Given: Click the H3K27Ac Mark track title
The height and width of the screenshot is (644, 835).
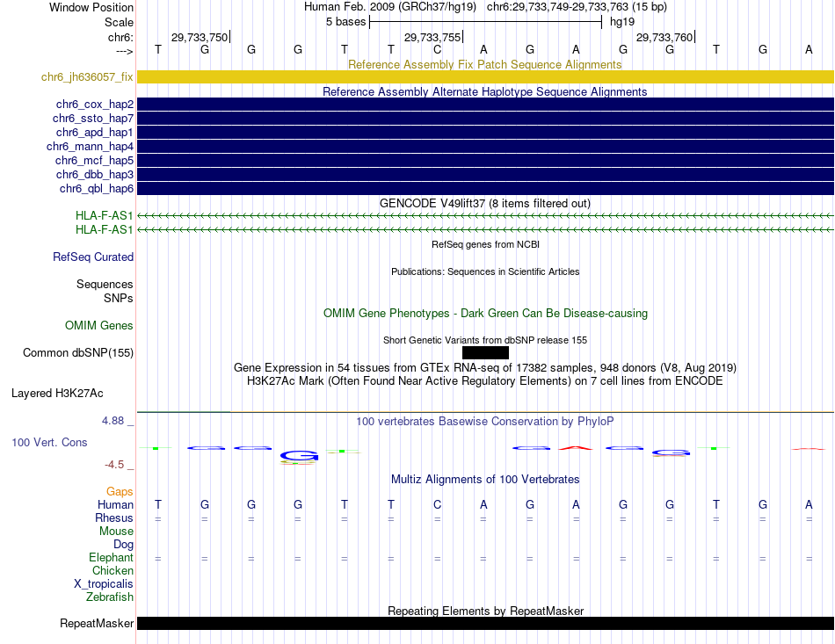Looking at the screenshot, I should 485,381.
